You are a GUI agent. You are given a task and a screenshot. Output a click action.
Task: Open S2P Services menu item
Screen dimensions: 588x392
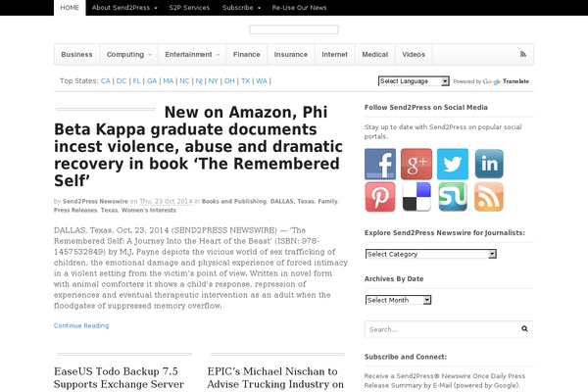click(x=189, y=8)
